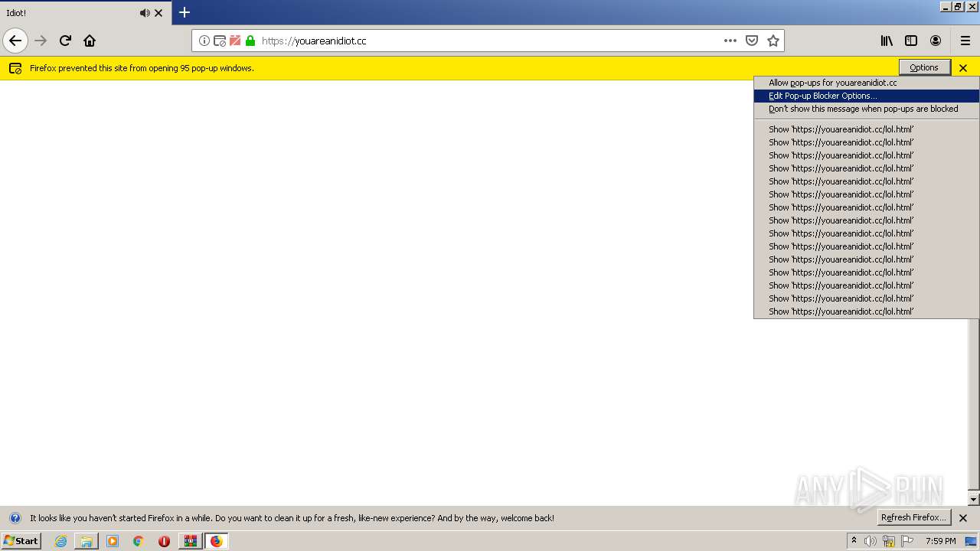
Task: Bookmark this page with the star icon
Action: (773, 41)
